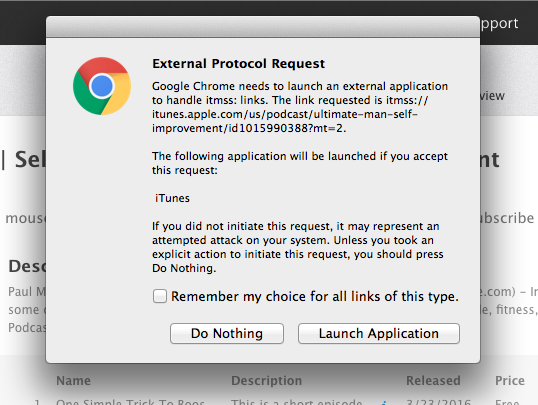Click the itunes.apple.com link text line

tap(285, 114)
